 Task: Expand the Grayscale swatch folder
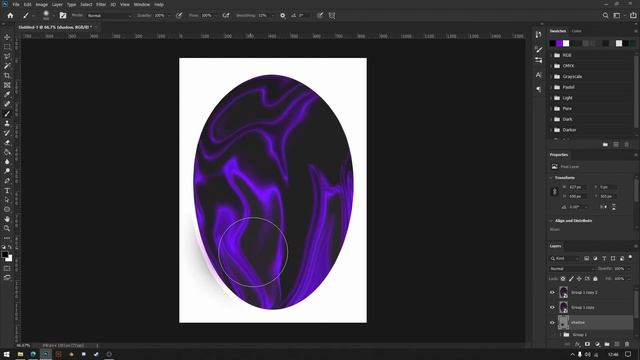pyautogui.click(x=551, y=76)
